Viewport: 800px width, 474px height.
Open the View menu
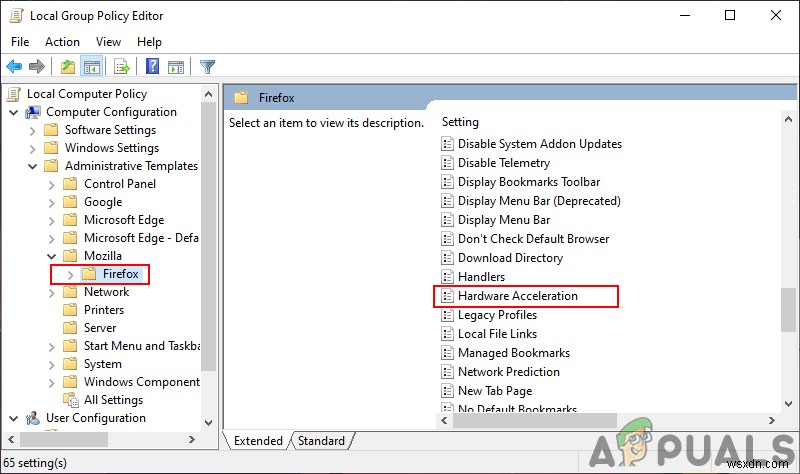tap(108, 42)
